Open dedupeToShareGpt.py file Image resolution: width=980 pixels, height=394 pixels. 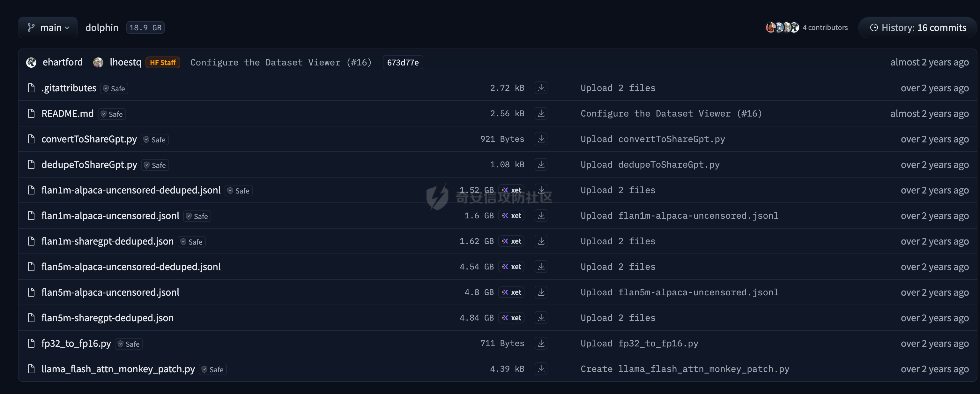pyautogui.click(x=89, y=164)
